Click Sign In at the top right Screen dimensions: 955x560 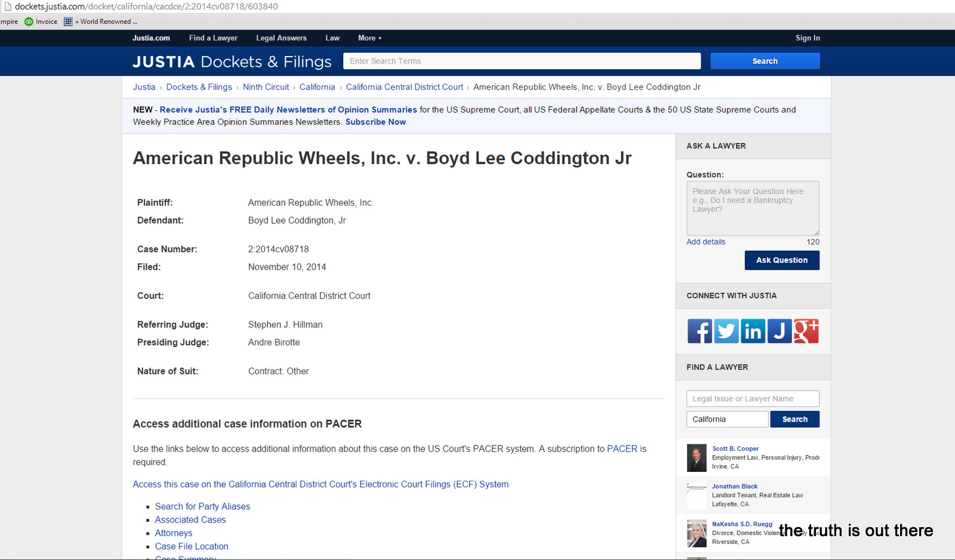pyautogui.click(x=807, y=38)
